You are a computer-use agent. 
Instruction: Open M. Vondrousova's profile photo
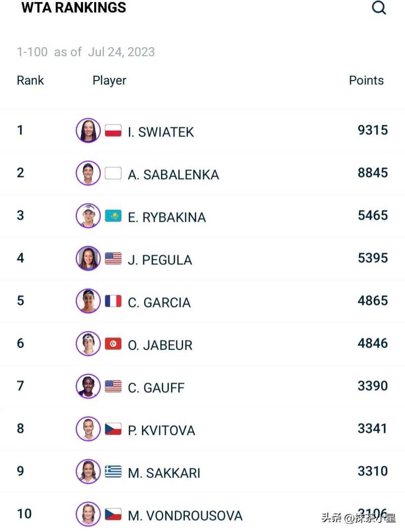88,514
